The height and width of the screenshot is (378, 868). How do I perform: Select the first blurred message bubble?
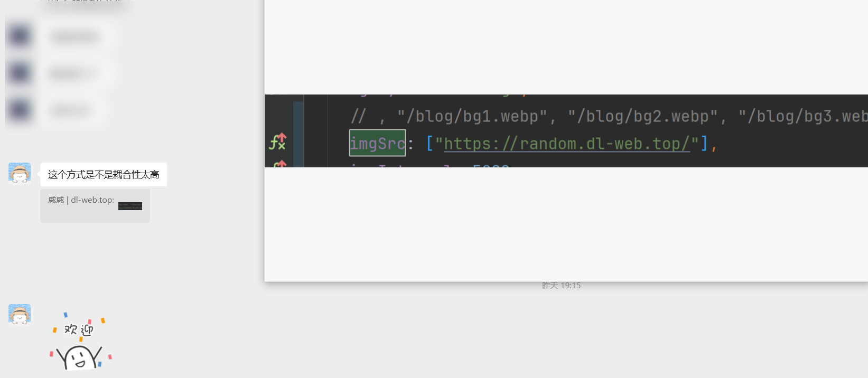(x=76, y=36)
